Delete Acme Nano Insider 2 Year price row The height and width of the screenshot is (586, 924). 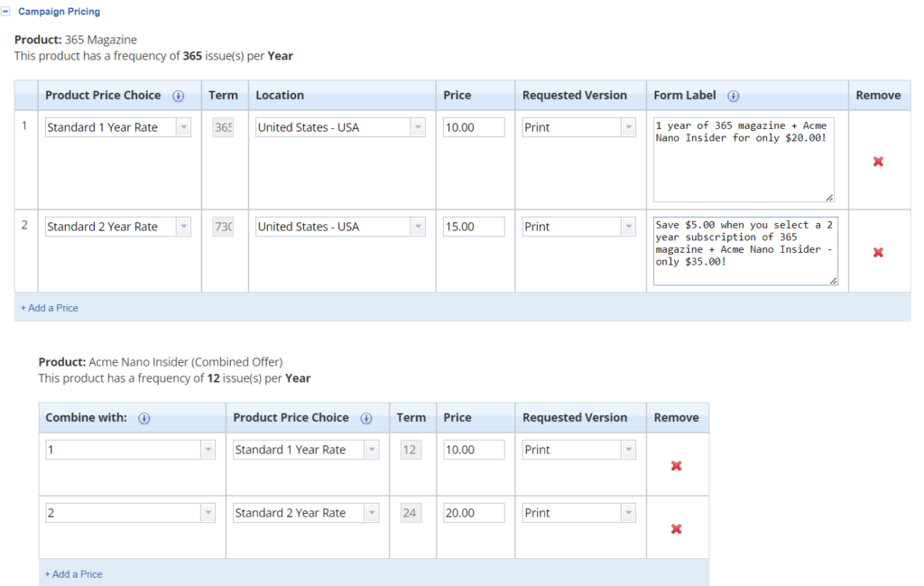[676, 529]
